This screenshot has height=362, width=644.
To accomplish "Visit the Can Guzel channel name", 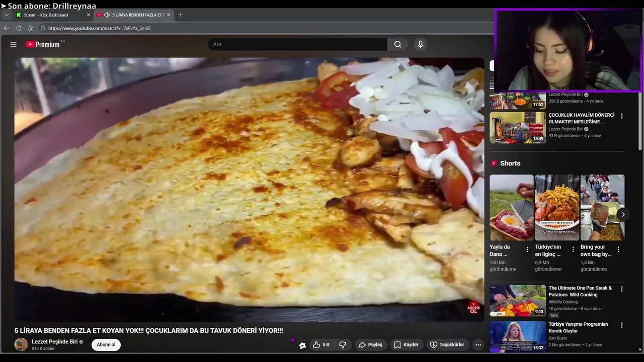I will tap(558, 338).
